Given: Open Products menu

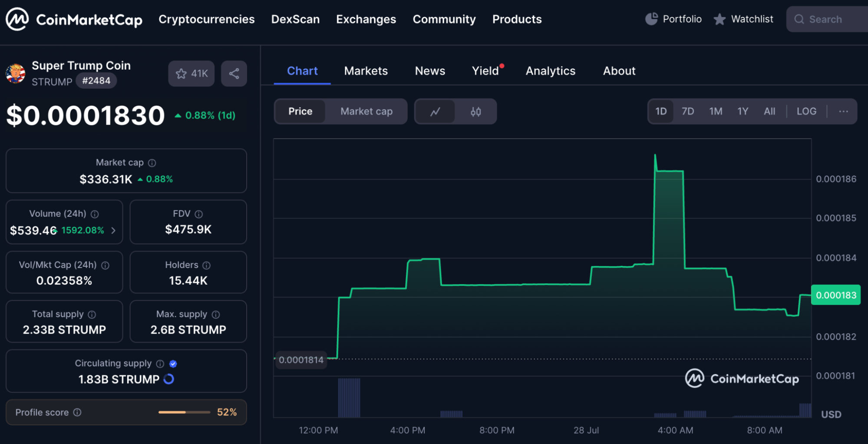Looking at the screenshot, I should 517,19.
